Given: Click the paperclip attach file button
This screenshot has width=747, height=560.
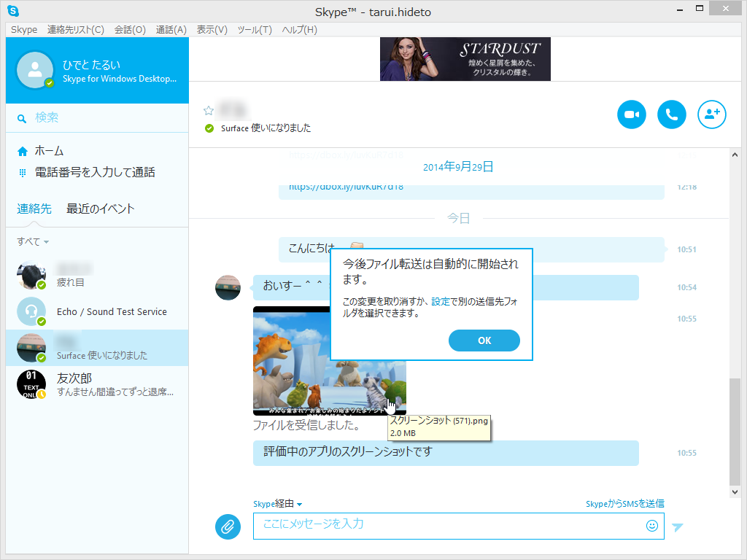Looking at the screenshot, I should tap(228, 526).
